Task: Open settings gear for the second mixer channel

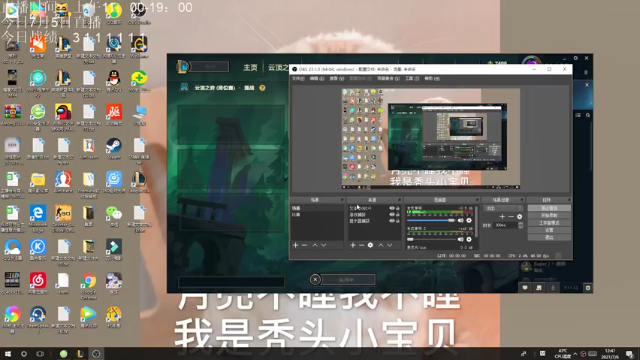Action: point(469,239)
